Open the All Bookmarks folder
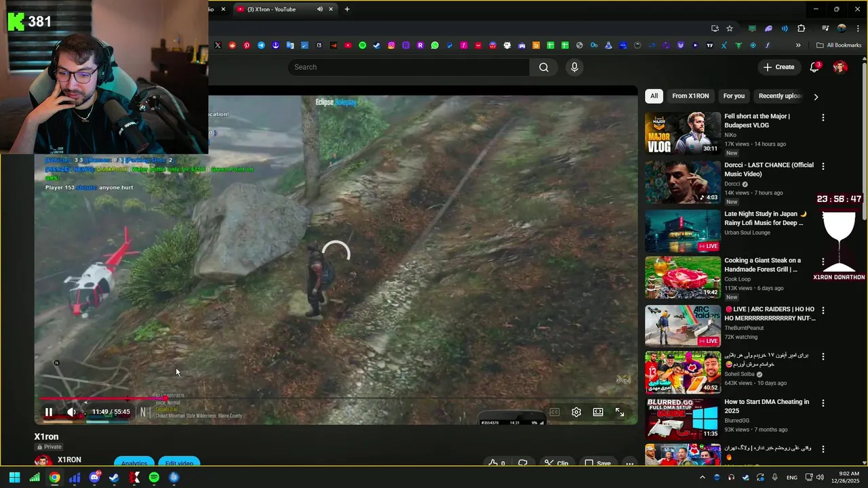The image size is (868, 488). tap(839, 45)
